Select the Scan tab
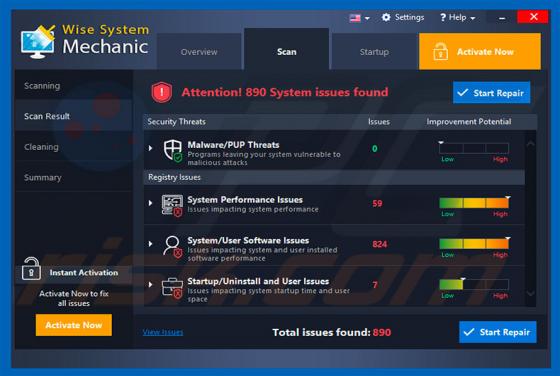The width and height of the screenshot is (560, 376). (286, 49)
